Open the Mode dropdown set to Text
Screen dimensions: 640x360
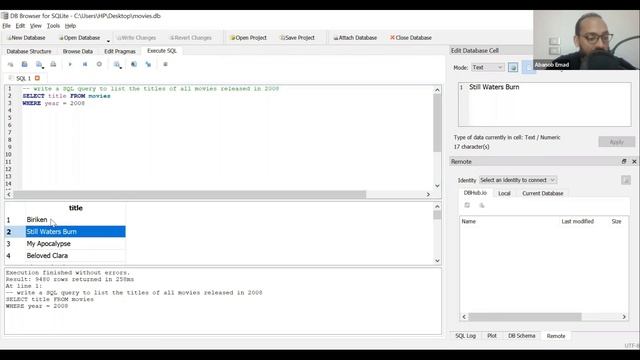(x=488, y=67)
